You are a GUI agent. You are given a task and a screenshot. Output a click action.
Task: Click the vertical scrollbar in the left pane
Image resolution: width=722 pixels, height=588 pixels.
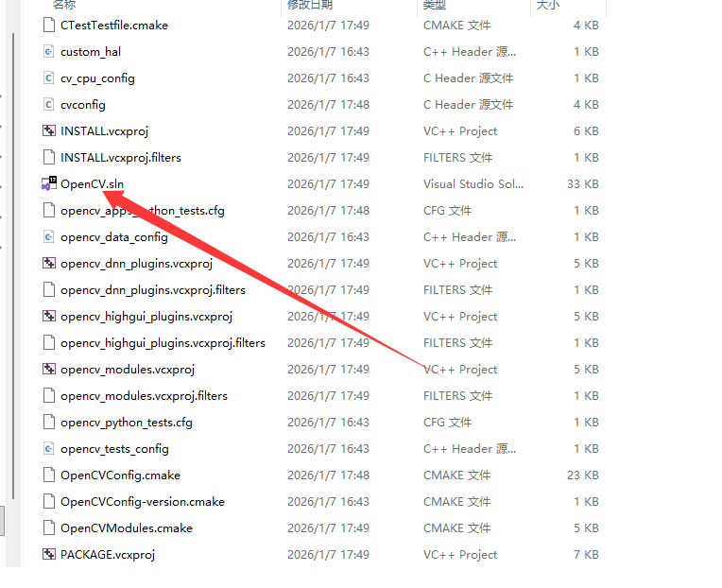pyautogui.click(x=13, y=266)
